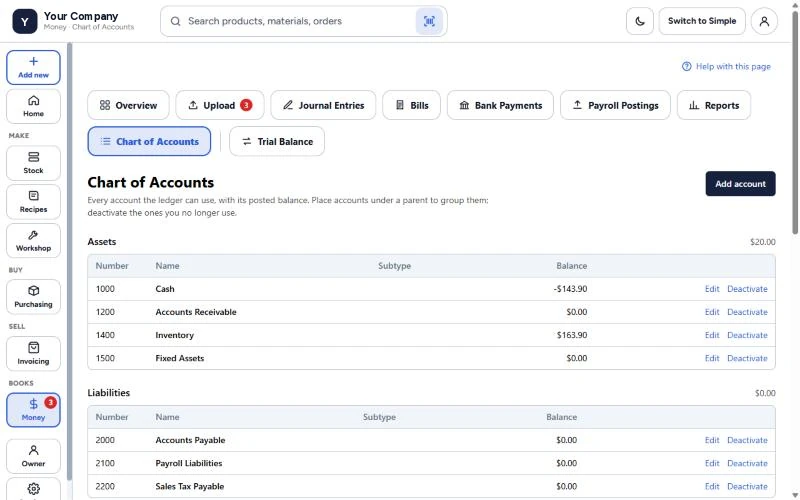800x500 pixels.
Task: Click account number 2100
Action: point(105,463)
